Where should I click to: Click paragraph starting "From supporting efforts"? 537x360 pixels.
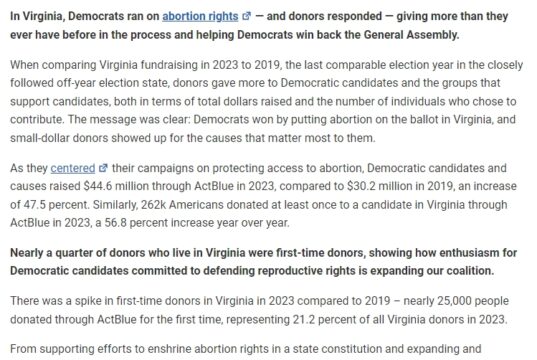pos(246,349)
